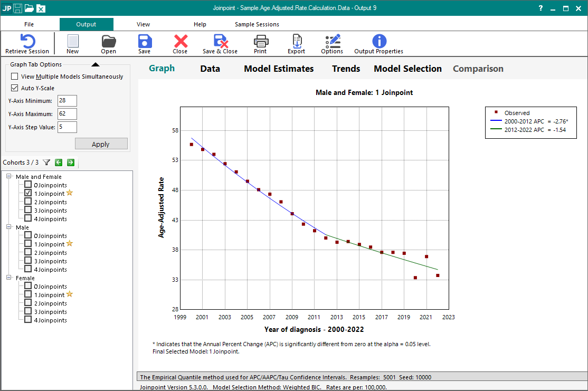
Task: Click the cohort filter funnel icon
Action: pyautogui.click(x=46, y=163)
